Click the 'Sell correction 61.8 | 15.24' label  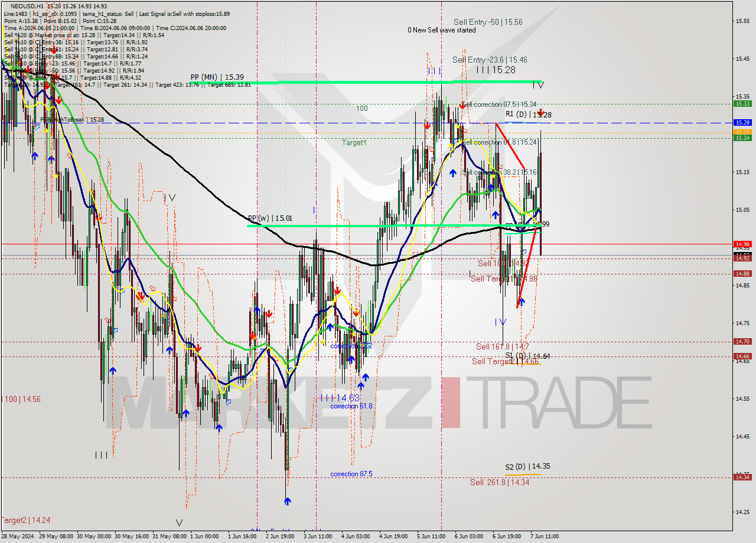[x=499, y=142]
